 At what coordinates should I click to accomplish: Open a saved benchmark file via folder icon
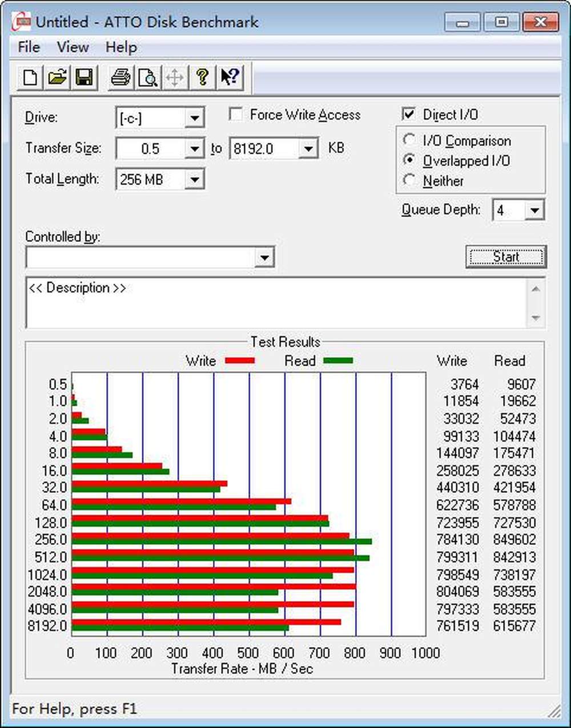[57, 78]
